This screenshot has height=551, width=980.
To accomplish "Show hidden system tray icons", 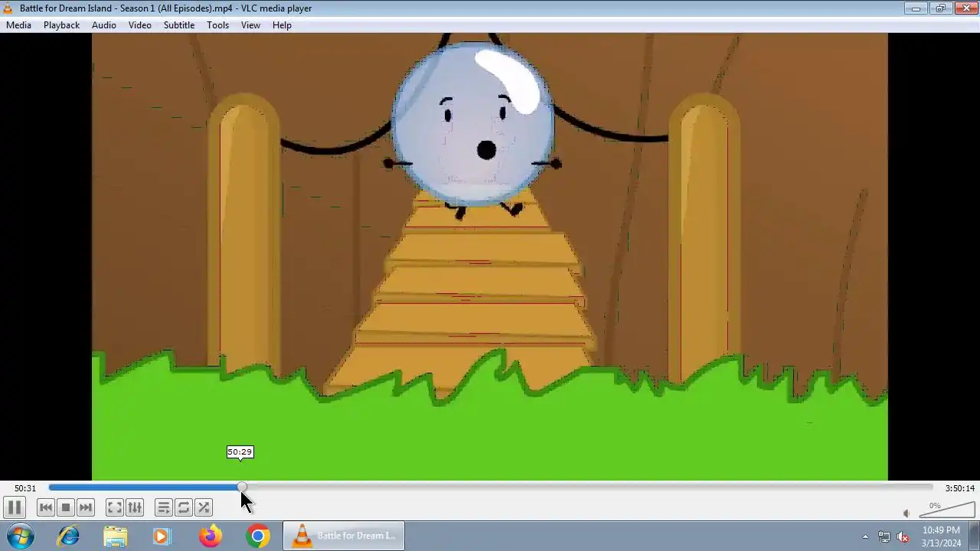I will pyautogui.click(x=865, y=536).
